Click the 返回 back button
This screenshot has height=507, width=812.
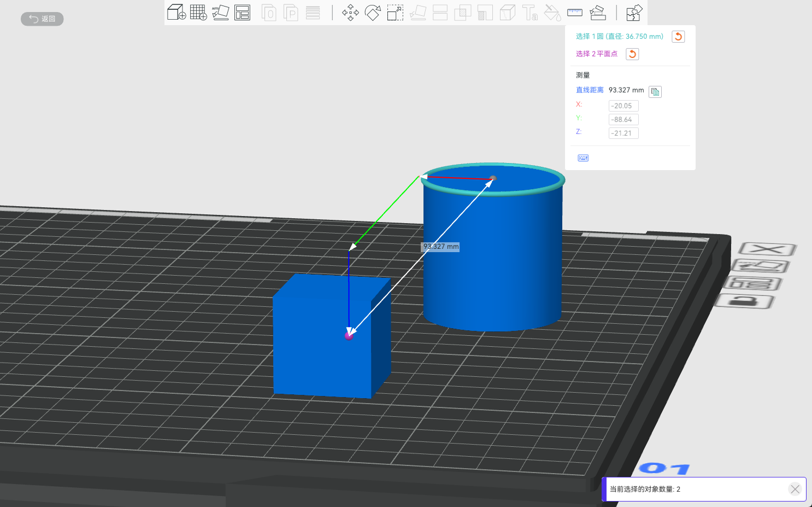(42, 19)
